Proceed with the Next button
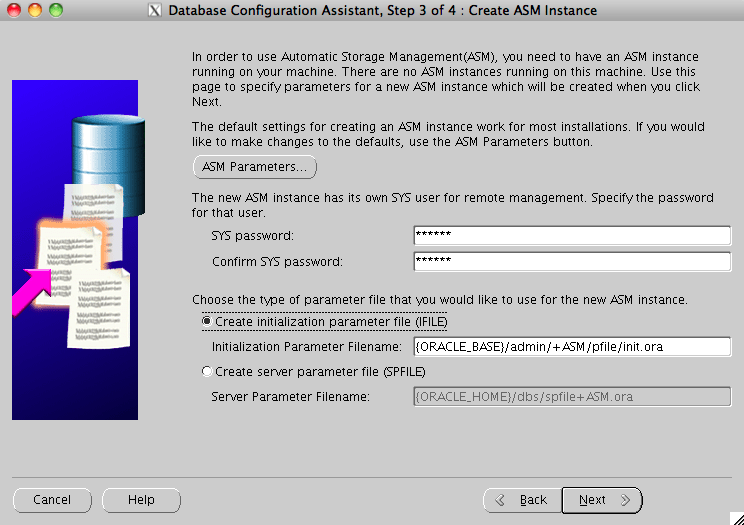 point(601,500)
